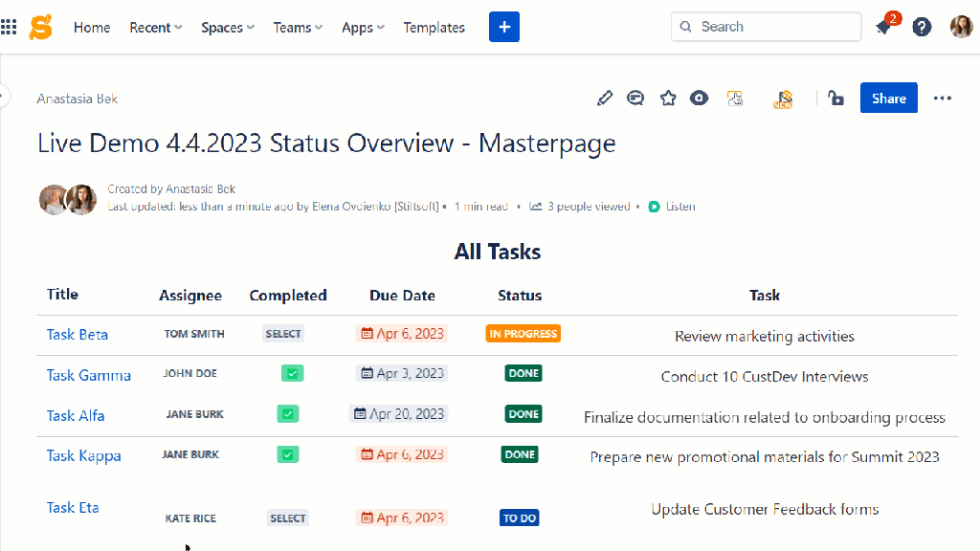Toggle the watch page eye icon
The width and height of the screenshot is (980, 551).
click(699, 99)
